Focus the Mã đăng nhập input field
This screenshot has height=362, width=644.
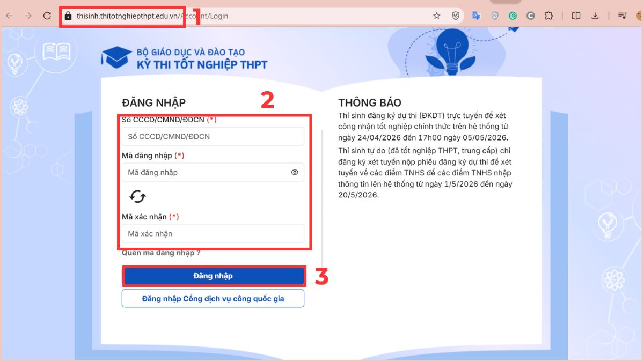click(x=213, y=172)
